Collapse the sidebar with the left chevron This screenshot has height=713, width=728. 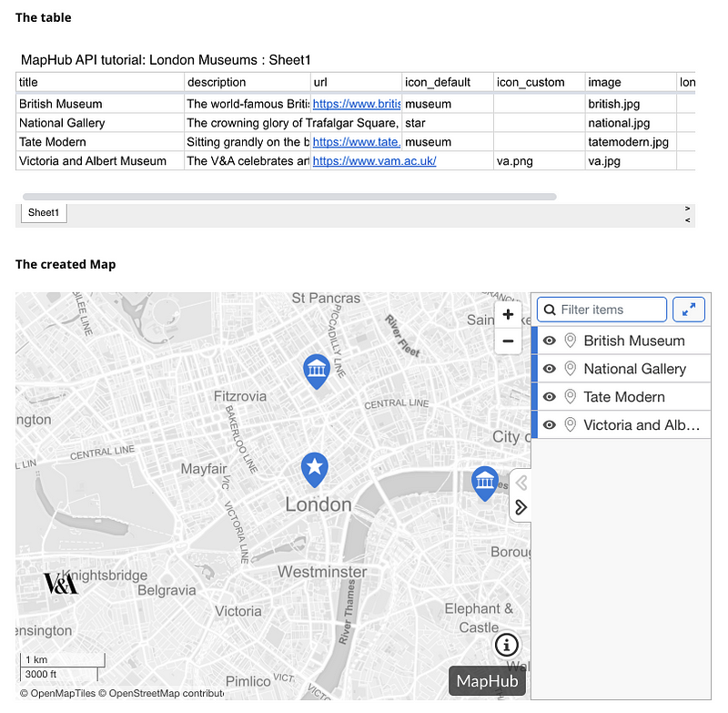(521, 483)
